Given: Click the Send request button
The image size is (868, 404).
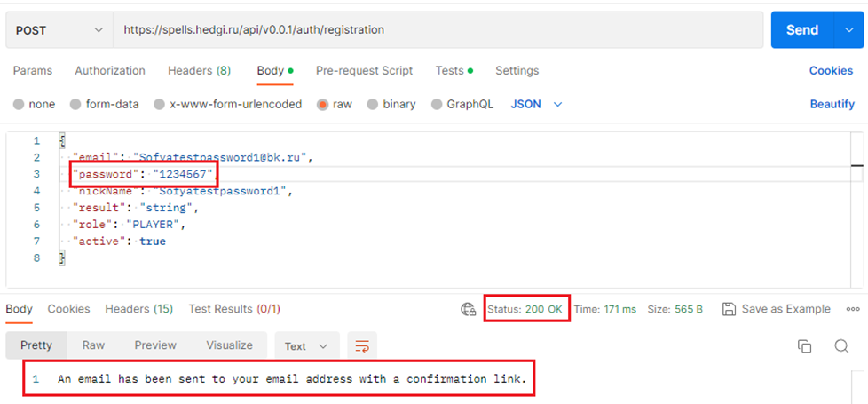Looking at the screenshot, I should click(x=802, y=30).
